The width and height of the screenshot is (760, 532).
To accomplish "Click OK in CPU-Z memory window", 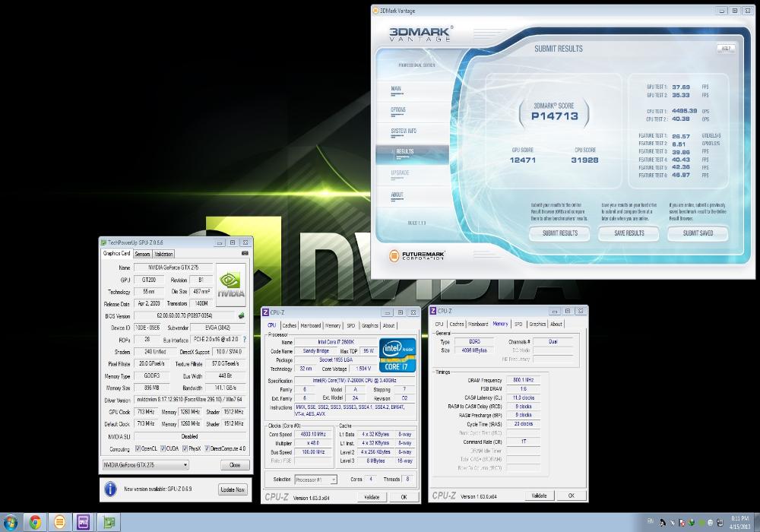I will [x=572, y=496].
